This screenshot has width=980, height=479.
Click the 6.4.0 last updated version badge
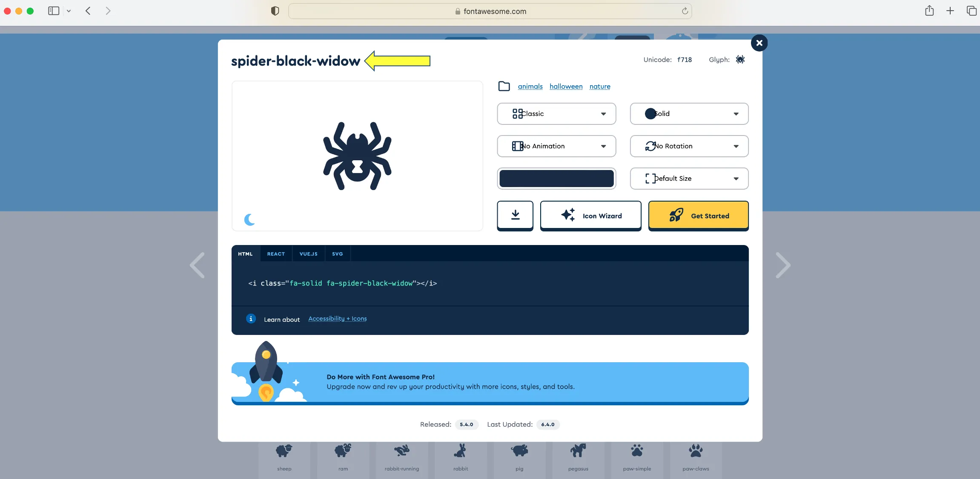coord(548,424)
